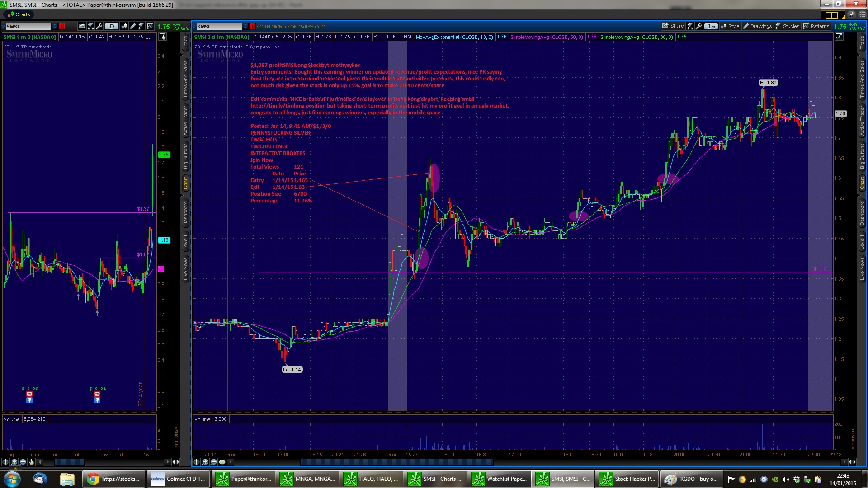Zoom in on right chart

tap(205, 462)
